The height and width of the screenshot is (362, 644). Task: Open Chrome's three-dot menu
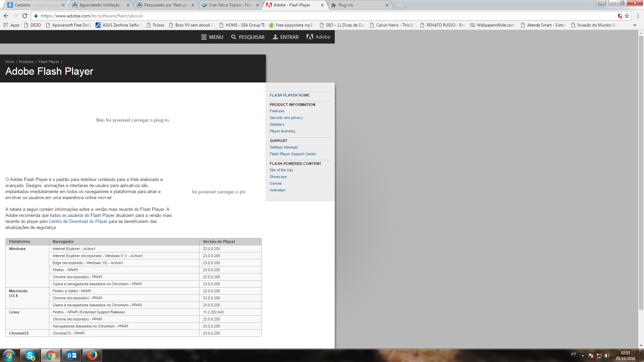point(638,16)
